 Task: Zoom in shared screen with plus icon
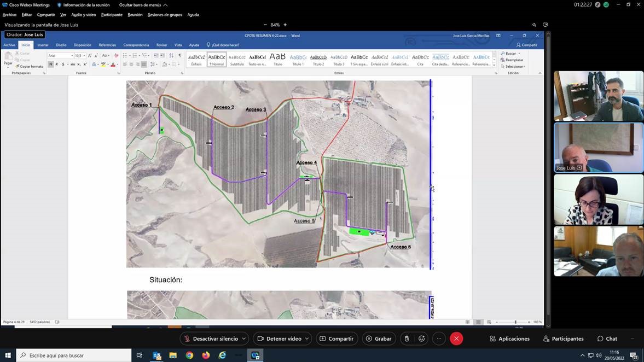pyautogui.click(x=285, y=25)
